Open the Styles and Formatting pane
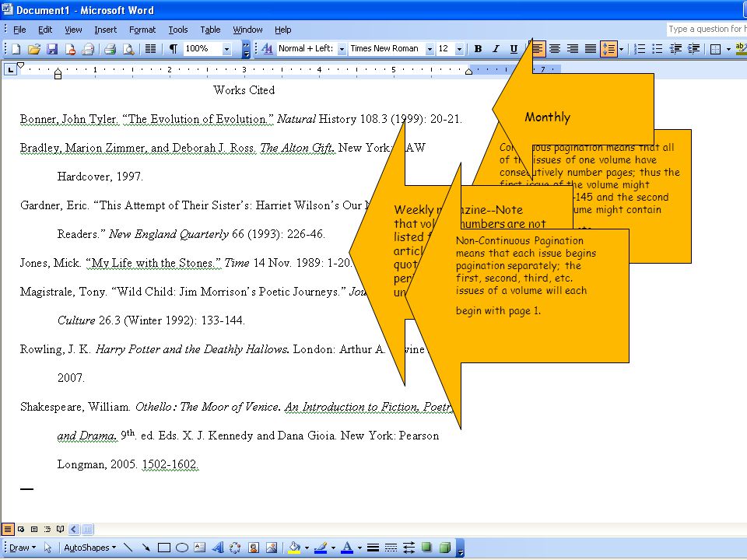The image size is (747, 560). (x=267, y=48)
